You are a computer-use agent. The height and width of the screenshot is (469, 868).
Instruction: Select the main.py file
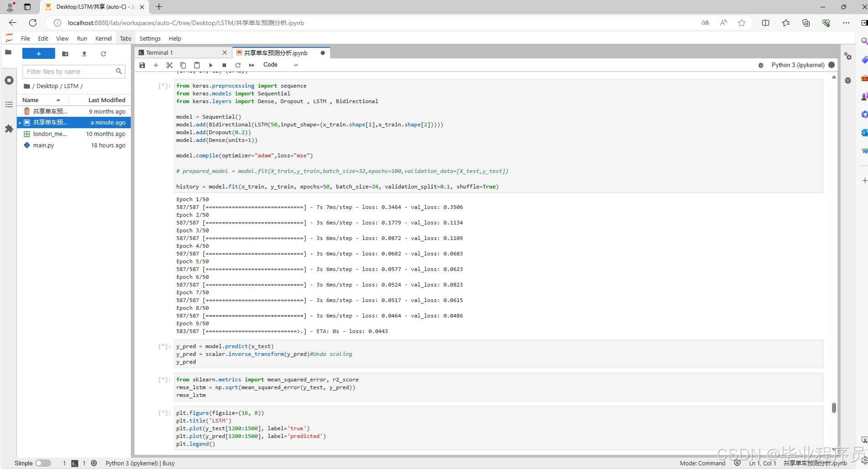[74, 145]
